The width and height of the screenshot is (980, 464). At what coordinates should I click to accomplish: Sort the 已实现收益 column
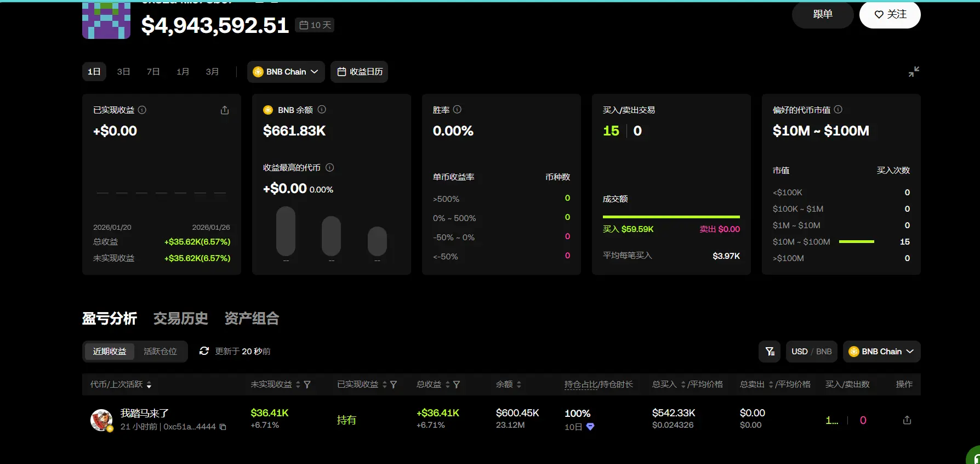[385, 385]
